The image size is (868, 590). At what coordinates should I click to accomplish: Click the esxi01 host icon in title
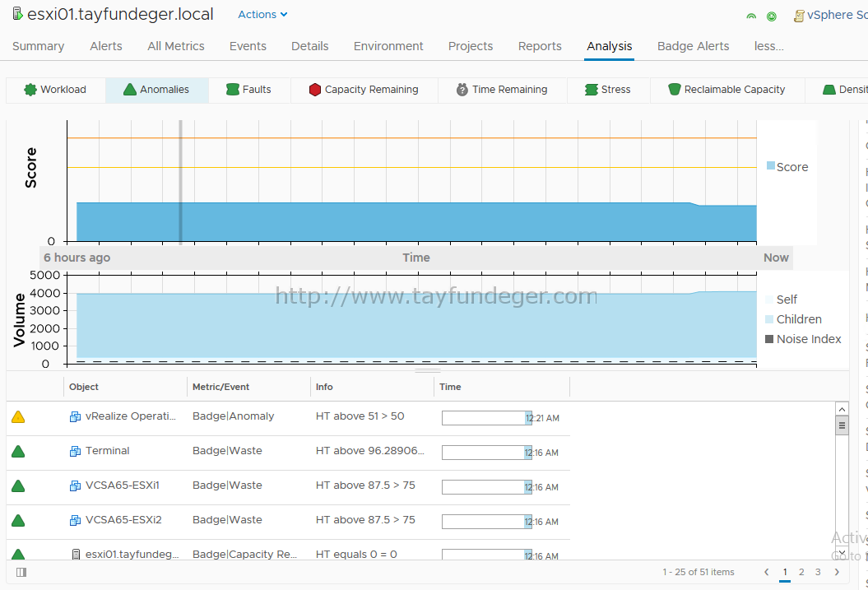18,14
